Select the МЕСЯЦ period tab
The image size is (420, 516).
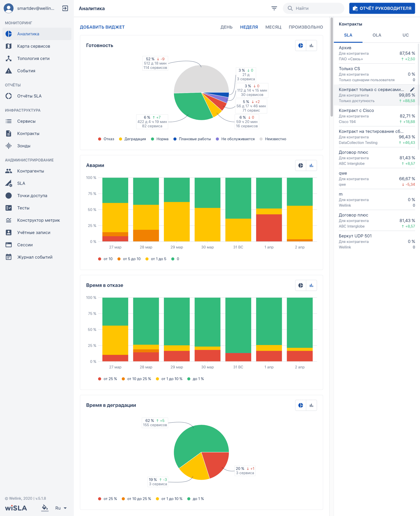[x=273, y=27]
